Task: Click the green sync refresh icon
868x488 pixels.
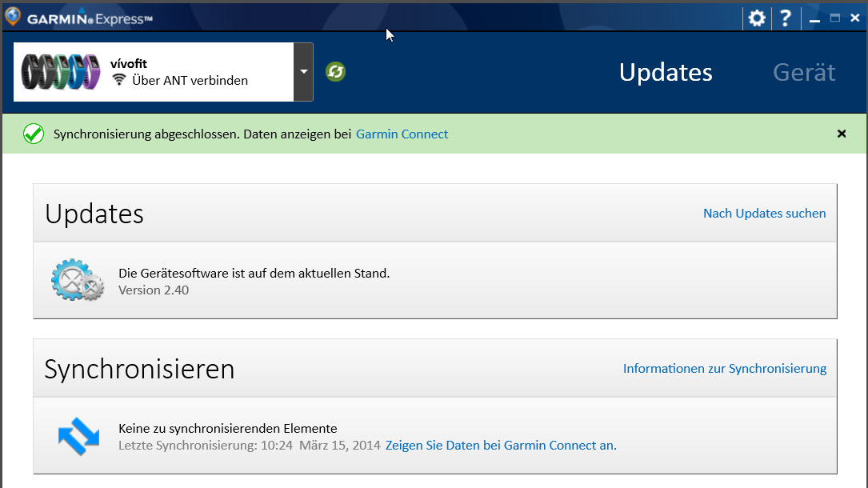Action: 335,72
